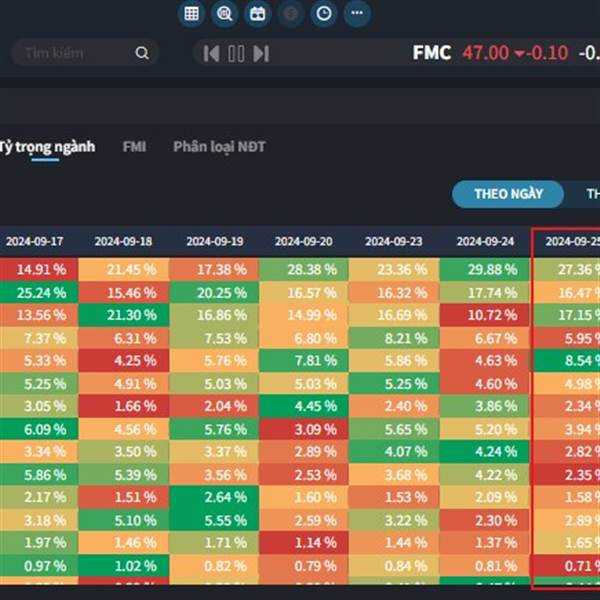Click the search magnifier in Tìm kiếm box

click(142, 52)
